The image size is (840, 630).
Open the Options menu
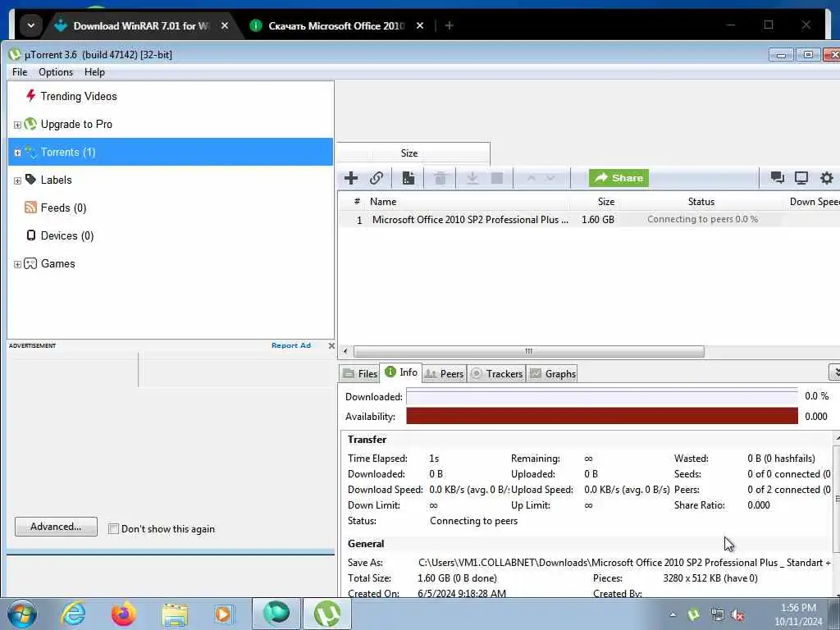point(56,72)
